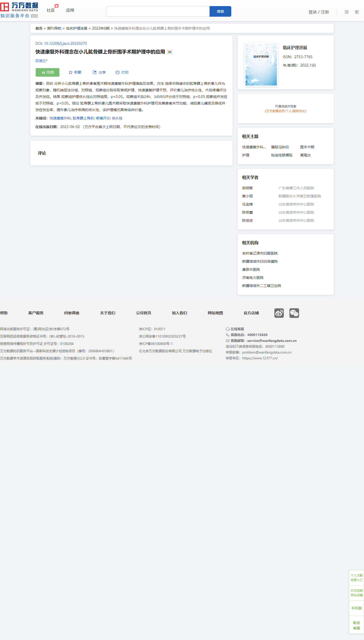
Task: Go to 首页 in breadcrumb
Action: click(39, 28)
